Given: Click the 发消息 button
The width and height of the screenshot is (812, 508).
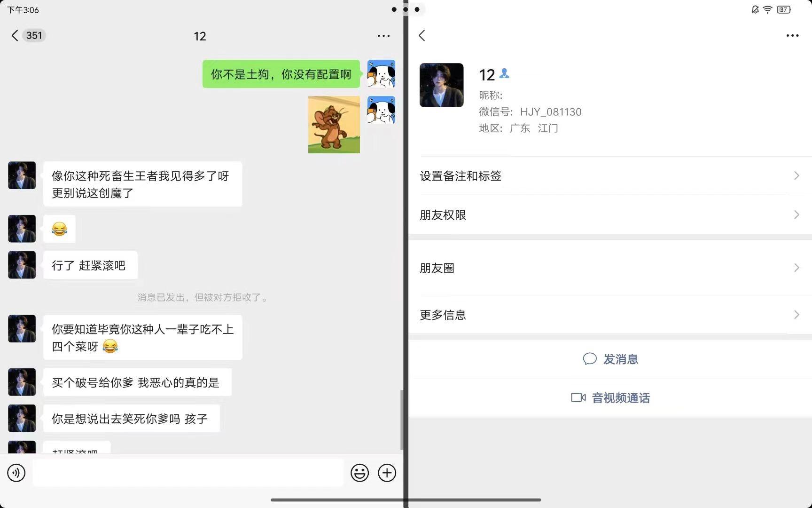Looking at the screenshot, I should [x=610, y=359].
